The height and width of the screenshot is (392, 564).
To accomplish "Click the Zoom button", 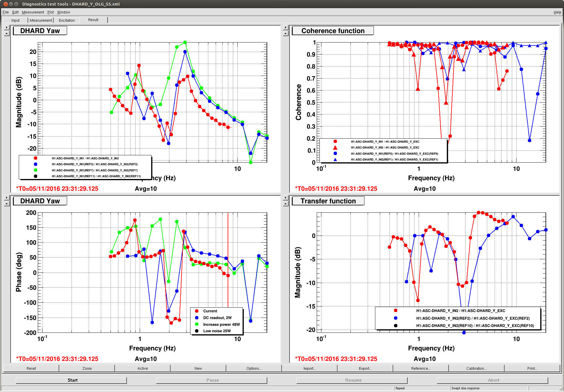I will click(x=87, y=369).
